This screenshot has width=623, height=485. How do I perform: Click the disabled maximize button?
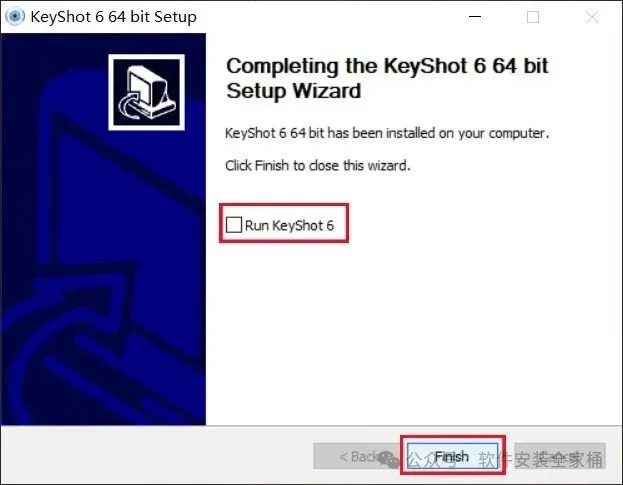click(533, 17)
